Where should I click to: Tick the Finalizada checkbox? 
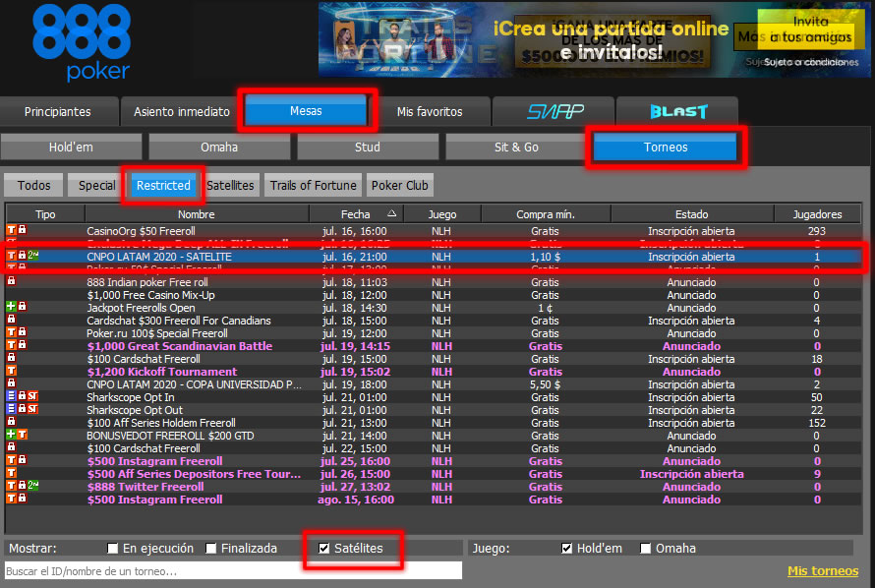coord(211,549)
